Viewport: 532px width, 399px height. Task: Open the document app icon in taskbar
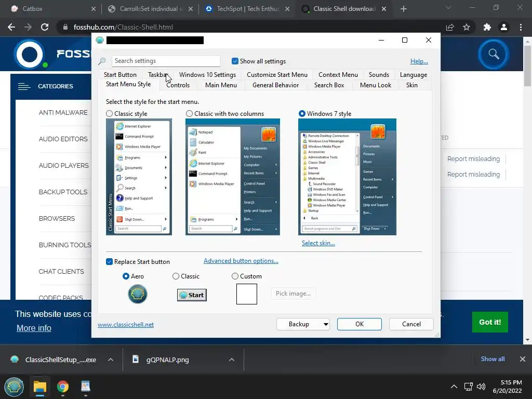point(86,387)
